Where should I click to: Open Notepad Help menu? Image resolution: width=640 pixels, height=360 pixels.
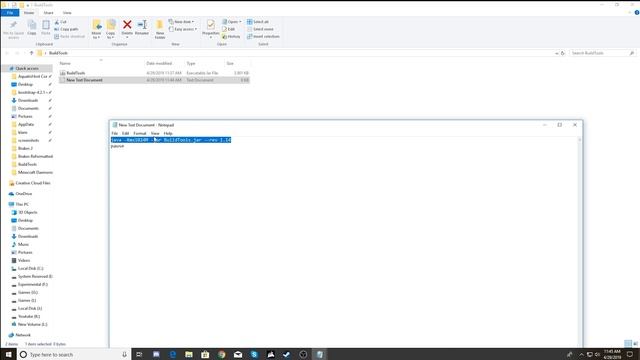click(168, 133)
